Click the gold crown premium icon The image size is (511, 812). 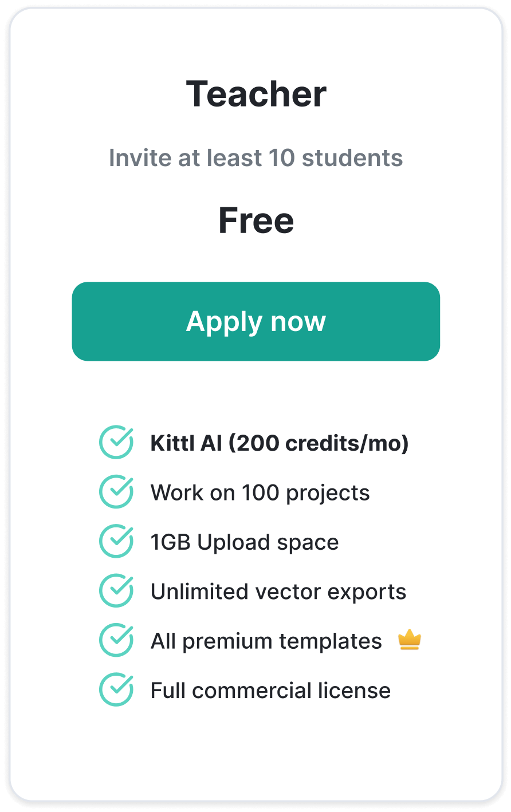[x=410, y=640]
